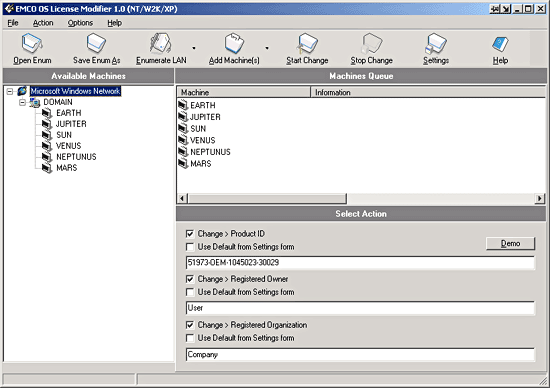Click left arrow of queue horizontal scrollbar
The width and height of the screenshot is (550, 388).
(x=182, y=199)
